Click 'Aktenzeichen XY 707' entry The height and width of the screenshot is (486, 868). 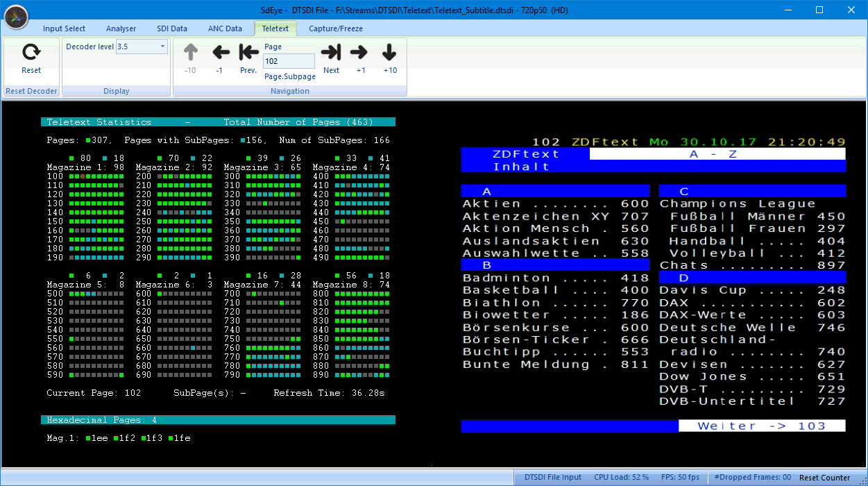(556, 216)
